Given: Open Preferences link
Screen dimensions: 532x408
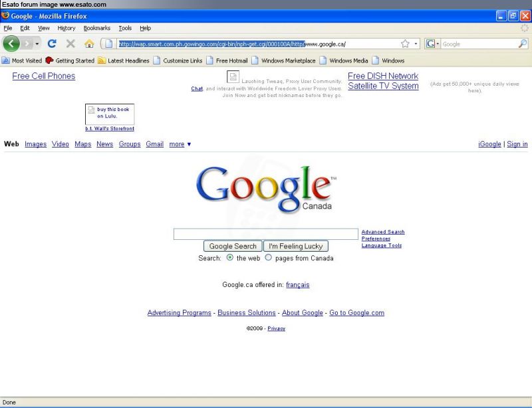Looking at the screenshot, I should pyautogui.click(x=376, y=239).
